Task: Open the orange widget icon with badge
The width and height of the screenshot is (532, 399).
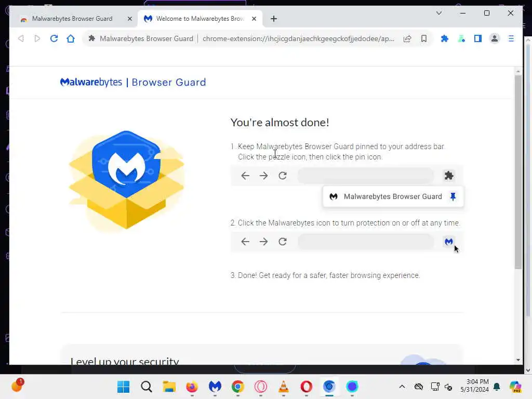Action: (17, 386)
